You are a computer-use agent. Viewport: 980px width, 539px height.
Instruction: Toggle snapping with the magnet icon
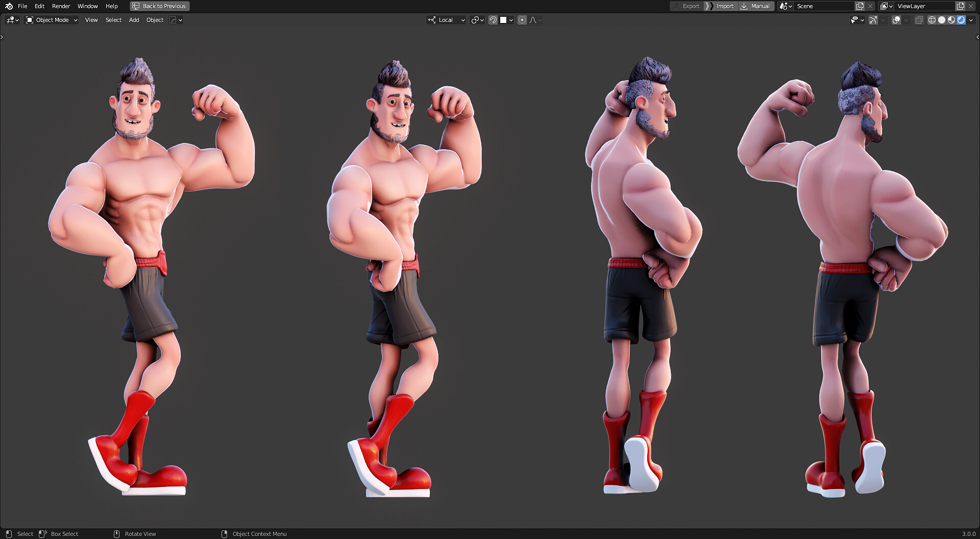493,20
